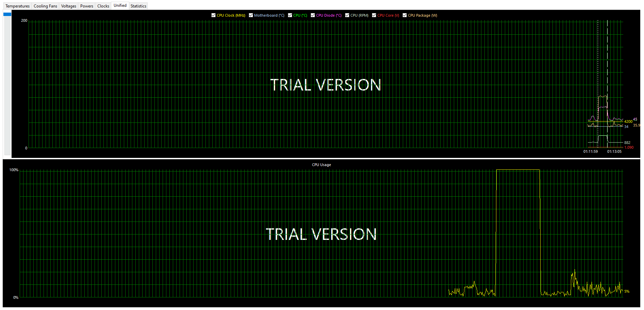Click the 4200 CPU clock value

[x=628, y=121]
